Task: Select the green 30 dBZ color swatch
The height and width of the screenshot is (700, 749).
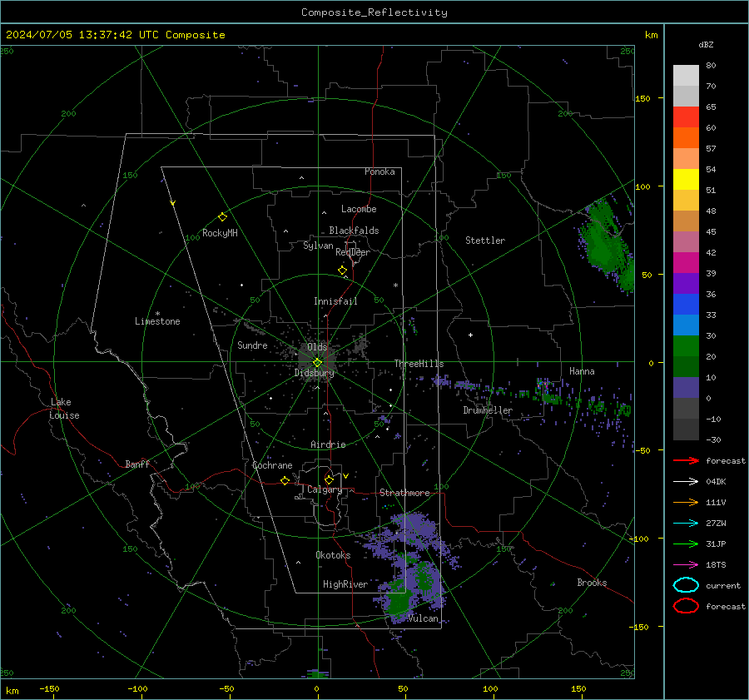Action: (x=686, y=345)
